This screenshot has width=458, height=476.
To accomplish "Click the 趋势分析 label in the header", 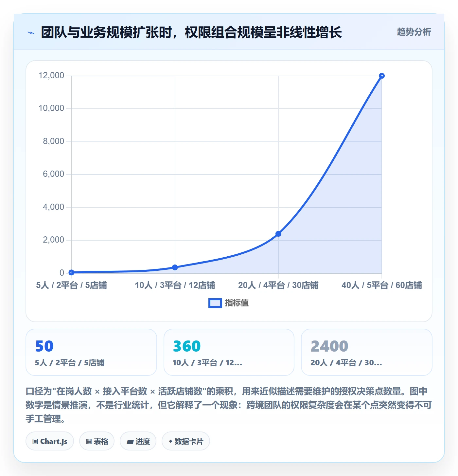I will coord(414,32).
